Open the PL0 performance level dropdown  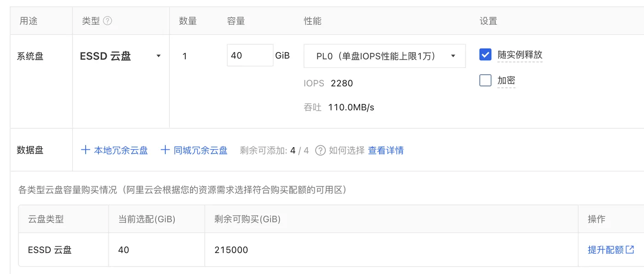pos(385,56)
